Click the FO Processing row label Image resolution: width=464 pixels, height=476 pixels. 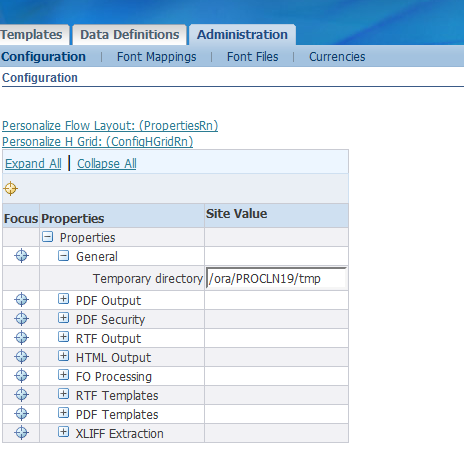click(114, 377)
